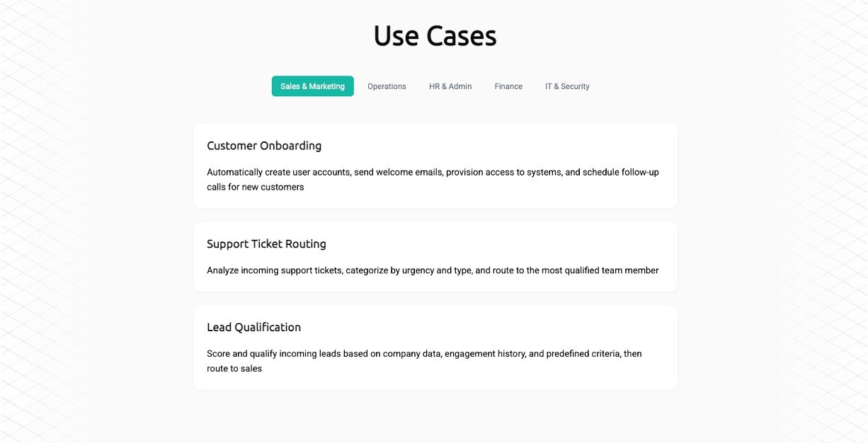
Task: Click the Use Cases page heading
Action: pos(435,36)
